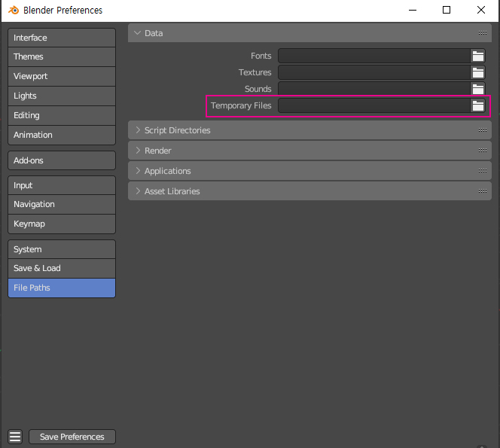Click the Sounds path input field
Image resolution: width=500 pixels, height=448 pixels.
[374, 89]
